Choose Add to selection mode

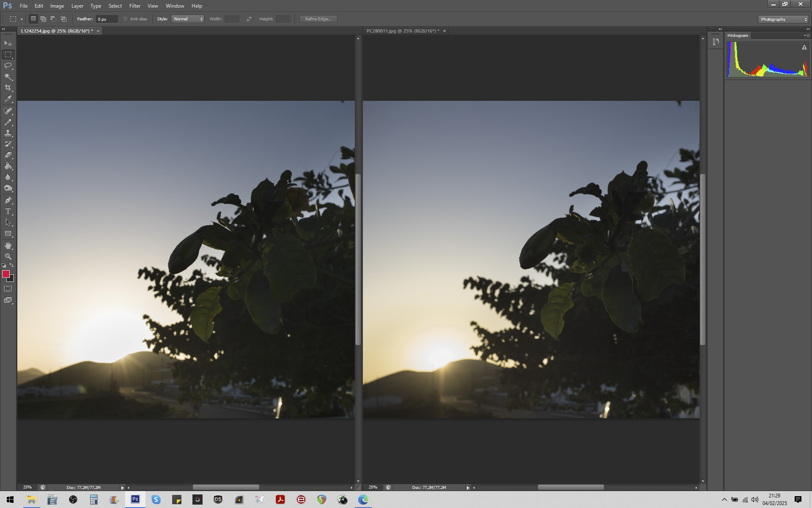[x=43, y=19]
